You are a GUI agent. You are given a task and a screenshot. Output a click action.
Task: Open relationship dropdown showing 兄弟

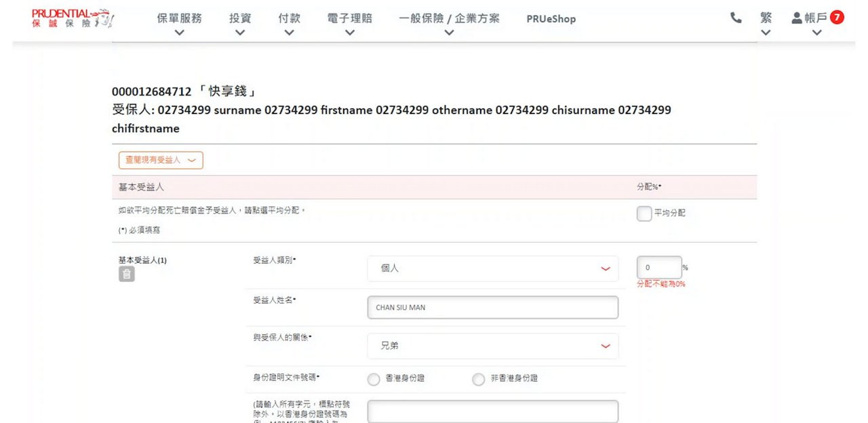(493, 346)
